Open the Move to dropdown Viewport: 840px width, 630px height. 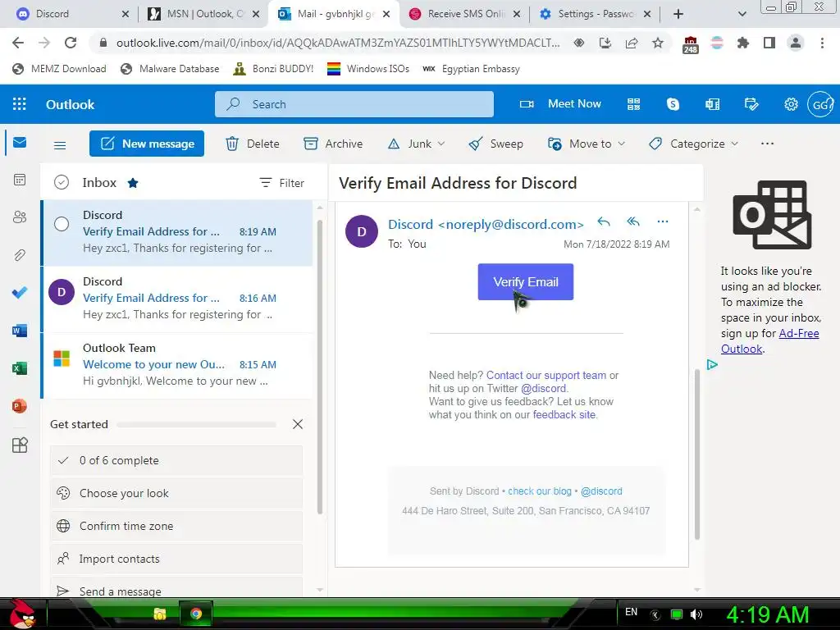coord(587,144)
